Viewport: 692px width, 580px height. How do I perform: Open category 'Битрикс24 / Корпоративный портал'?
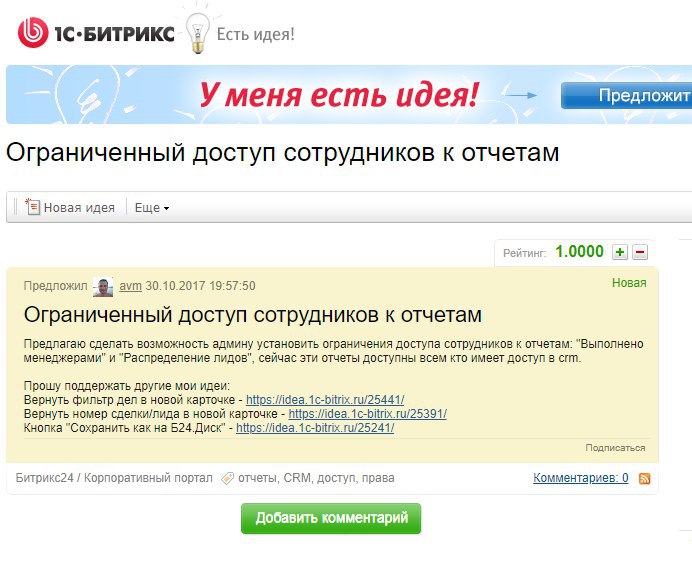pyautogui.click(x=114, y=478)
